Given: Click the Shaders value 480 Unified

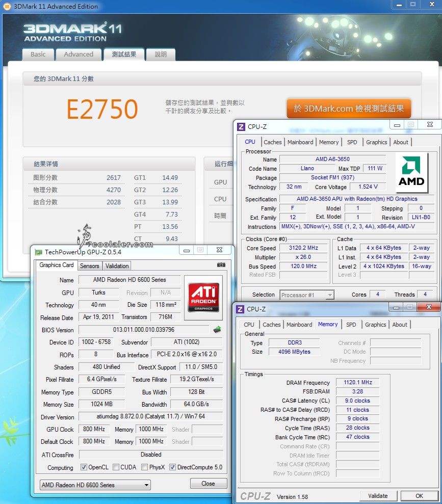Looking at the screenshot, I should tap(107, 367).
